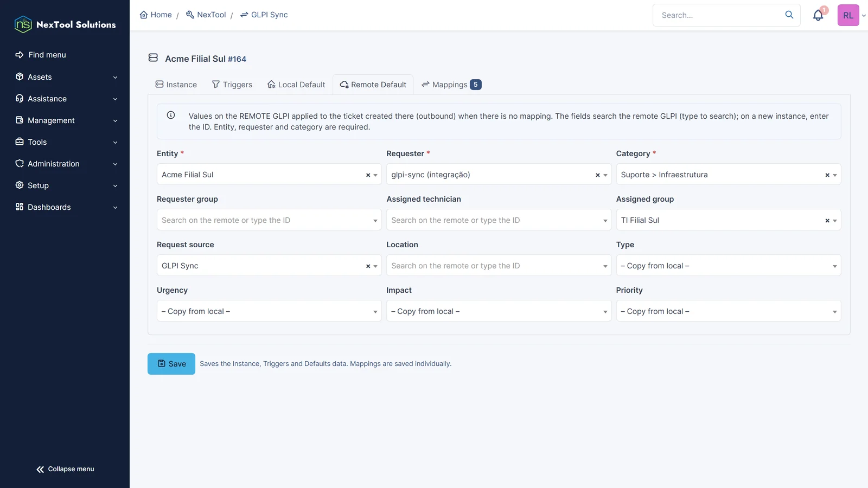Click the info icon in the notice banner
Screen dimensions: 868x488
point(171,115)
